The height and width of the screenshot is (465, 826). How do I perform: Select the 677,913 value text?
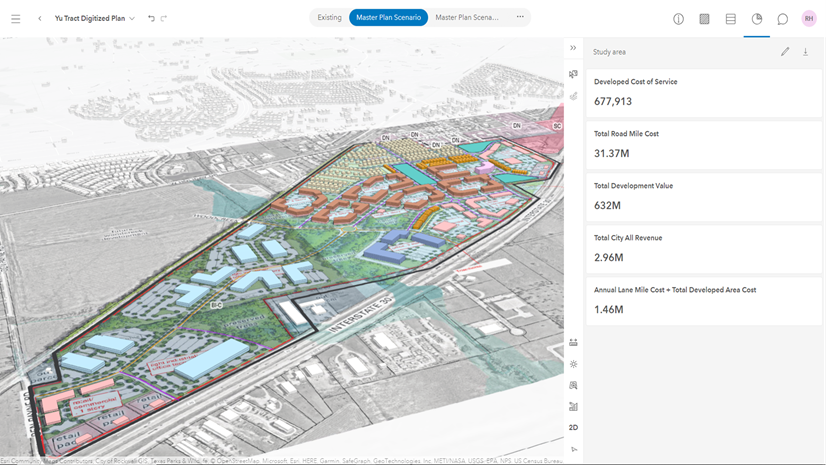(x=613, y=101)
